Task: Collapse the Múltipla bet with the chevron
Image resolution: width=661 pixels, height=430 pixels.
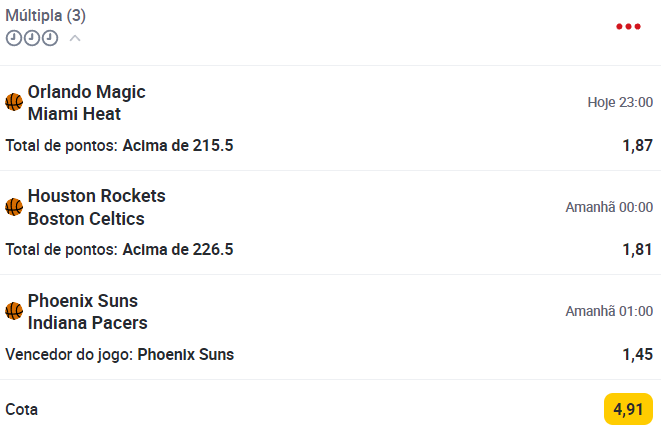Action: [x=75, y=38]
